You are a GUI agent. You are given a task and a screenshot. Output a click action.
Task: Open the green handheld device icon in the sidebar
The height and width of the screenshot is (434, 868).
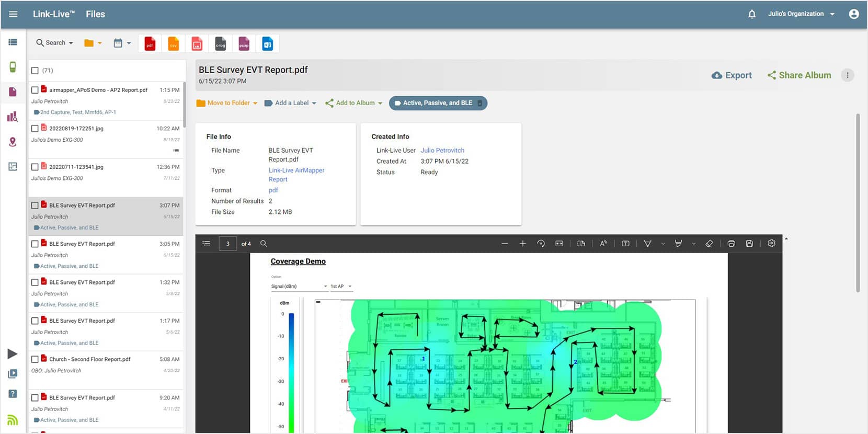click(13, 67)
